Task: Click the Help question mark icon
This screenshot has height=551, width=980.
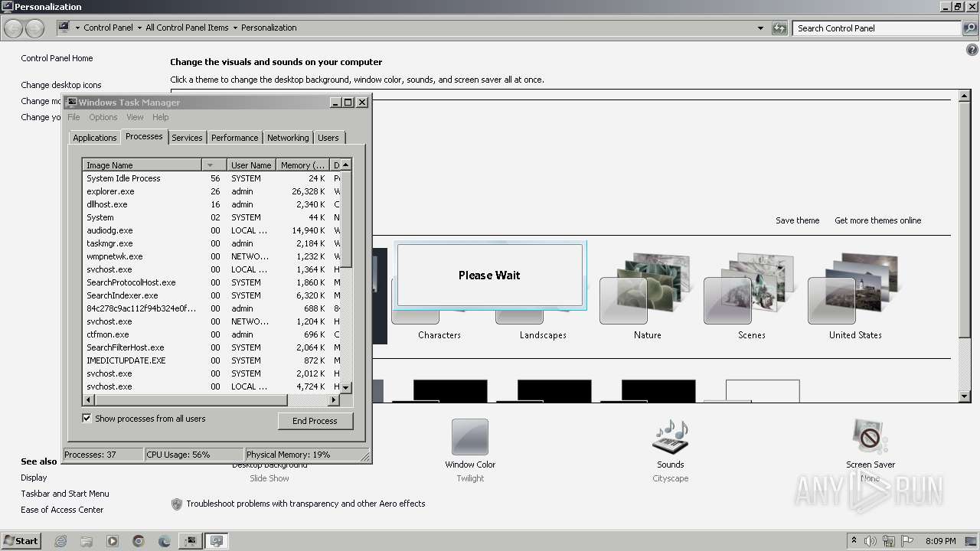Action: tap(972, 50)
